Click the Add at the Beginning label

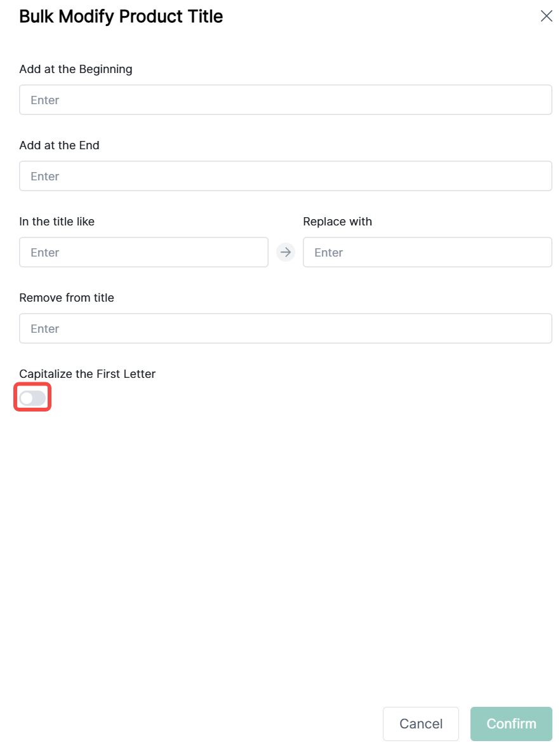(76, 69)
